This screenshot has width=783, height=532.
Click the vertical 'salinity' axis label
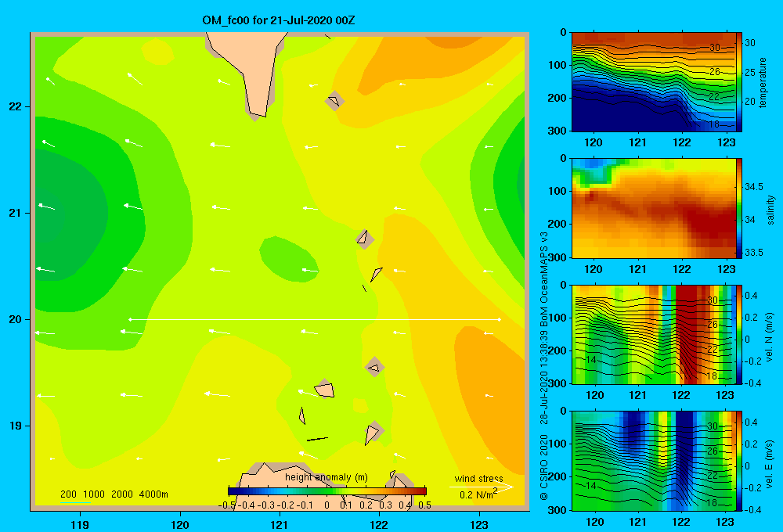pos(770,210)
